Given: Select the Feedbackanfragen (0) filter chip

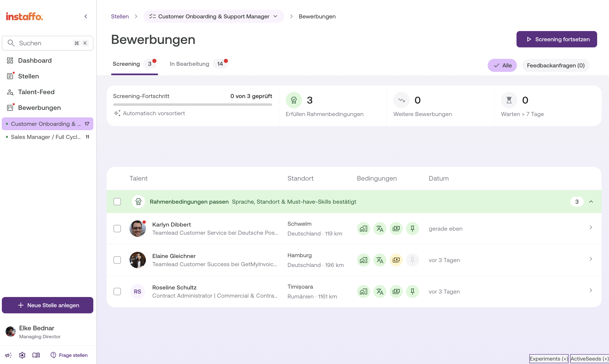Looking at the screenshot, I should point(555,66).
